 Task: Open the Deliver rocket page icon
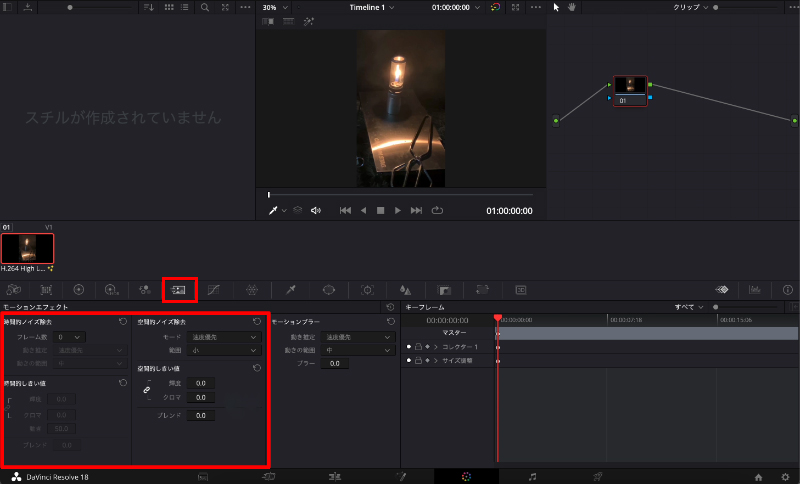597,477
